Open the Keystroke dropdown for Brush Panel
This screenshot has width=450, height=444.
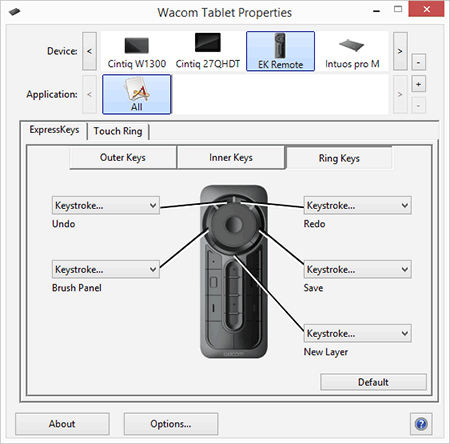coord(106,269)
